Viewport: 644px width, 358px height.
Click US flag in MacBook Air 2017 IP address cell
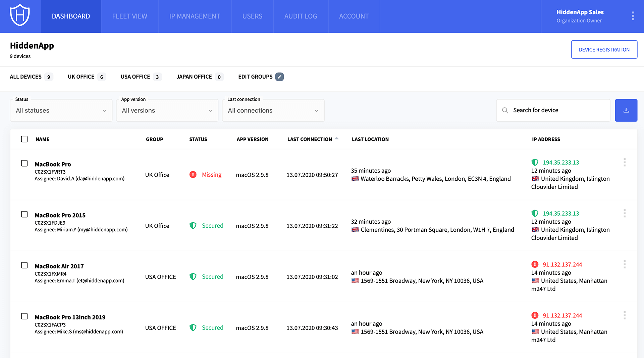535,281
